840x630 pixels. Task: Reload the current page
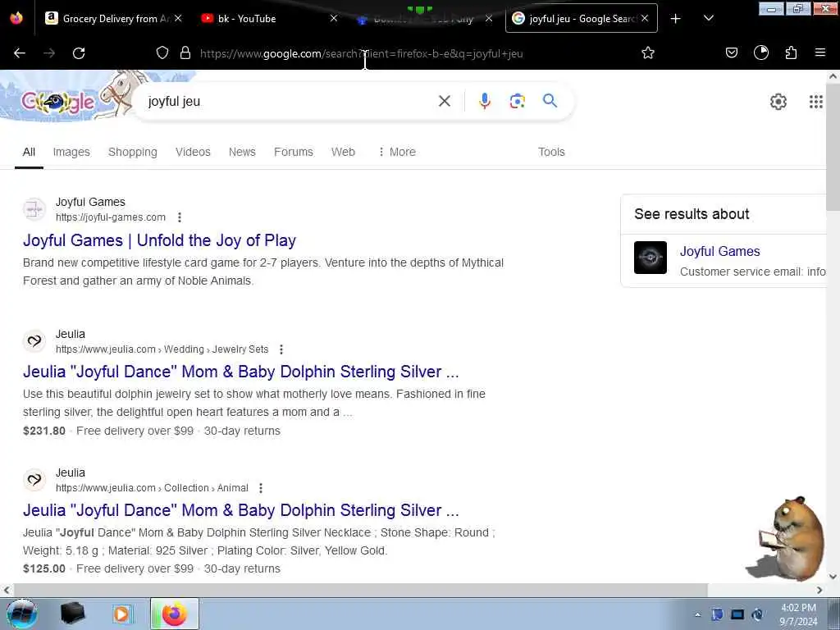[79, 53]
